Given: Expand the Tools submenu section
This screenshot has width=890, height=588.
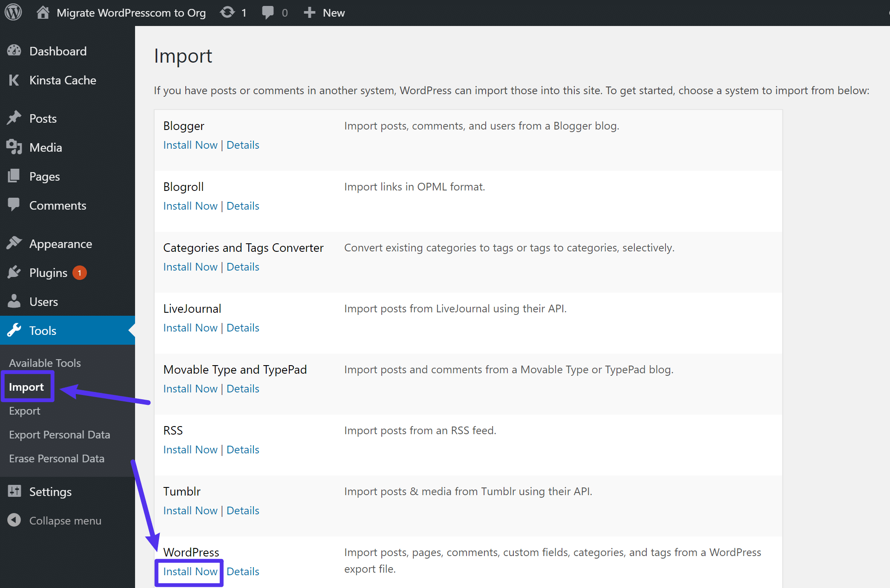Looking at the screenshot, I should 41,330.
